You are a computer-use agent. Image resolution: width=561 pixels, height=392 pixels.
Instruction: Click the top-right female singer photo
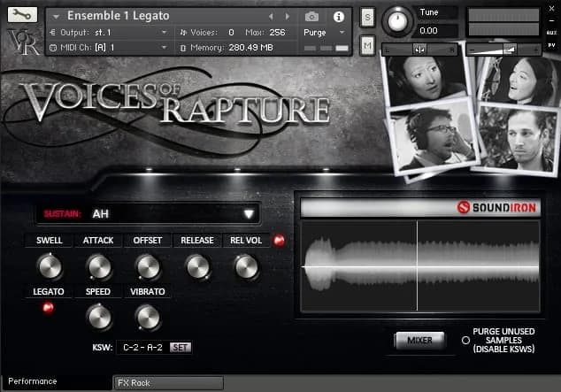tap(520, 80)
